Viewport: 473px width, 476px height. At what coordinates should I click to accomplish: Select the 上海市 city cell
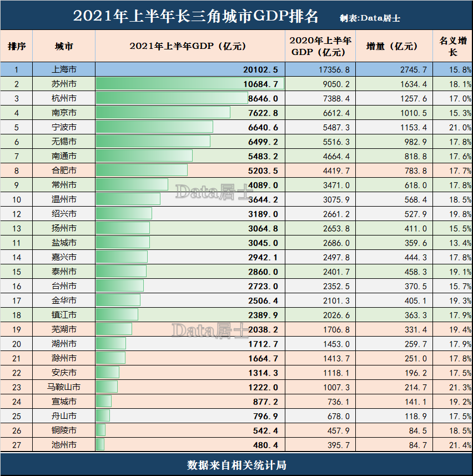coord(64,69)
